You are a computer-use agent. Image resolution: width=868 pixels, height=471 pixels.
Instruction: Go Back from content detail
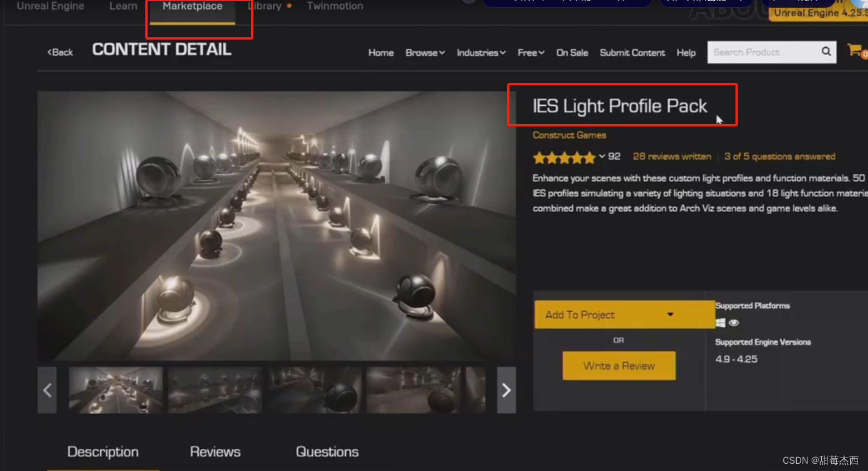[60, 52]
